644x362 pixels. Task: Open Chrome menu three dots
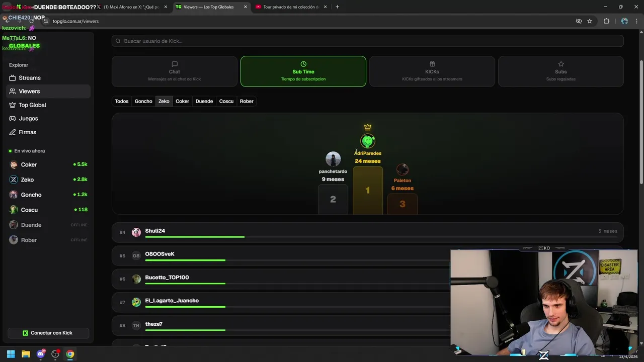coord(637,21)
